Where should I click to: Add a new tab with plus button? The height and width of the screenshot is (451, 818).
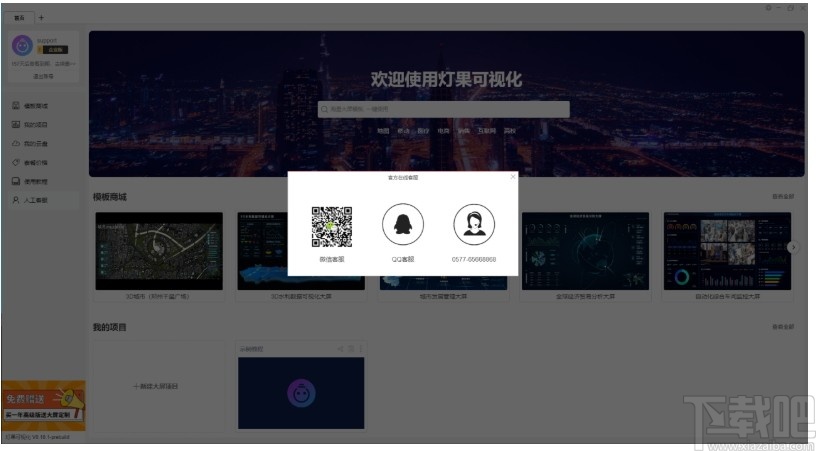(41, 18)
